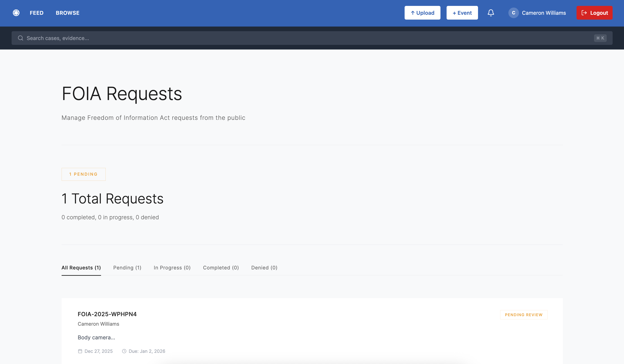Select the magnifying glass search icon
Screen dimensions: 624x364
pyautogui.click(x=20, y=38)
